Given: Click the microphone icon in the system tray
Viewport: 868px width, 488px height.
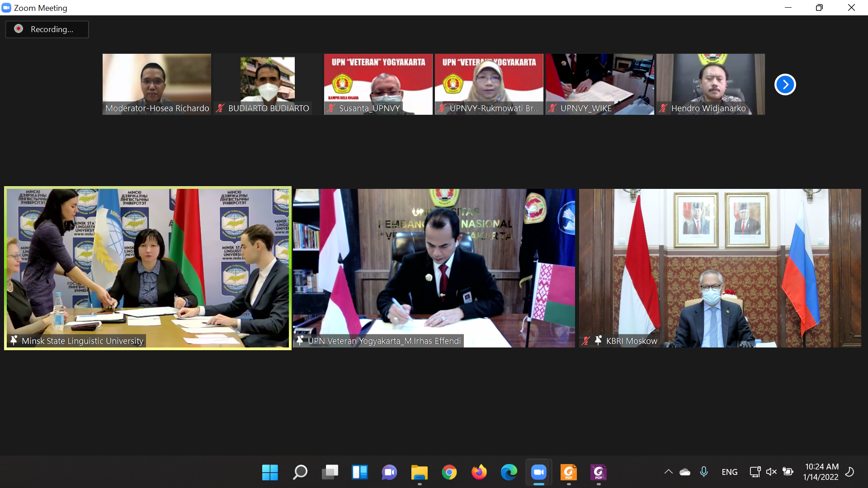Looking at the screenshot, I should [x=704, y=472].
